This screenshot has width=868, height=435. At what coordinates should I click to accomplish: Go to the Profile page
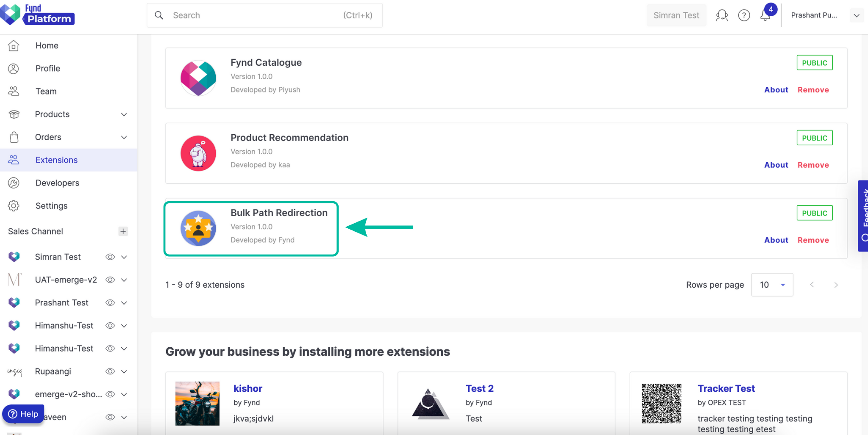coord(47,68)
